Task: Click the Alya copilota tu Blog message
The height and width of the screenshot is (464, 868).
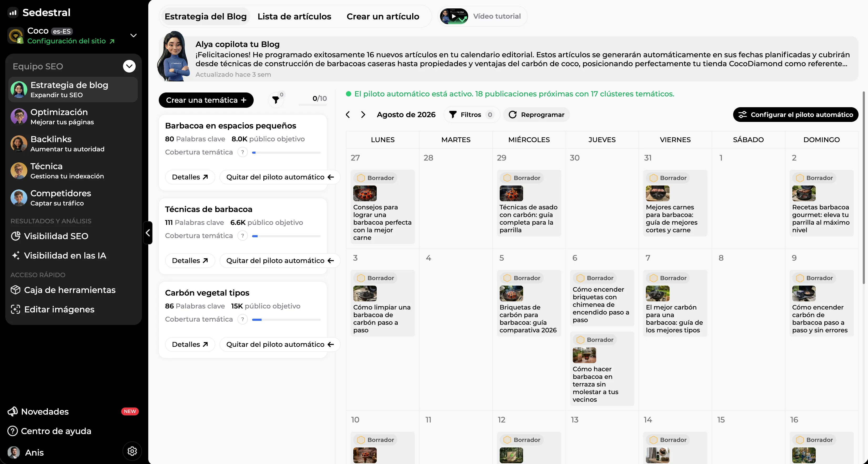Action: click(508, 59)
